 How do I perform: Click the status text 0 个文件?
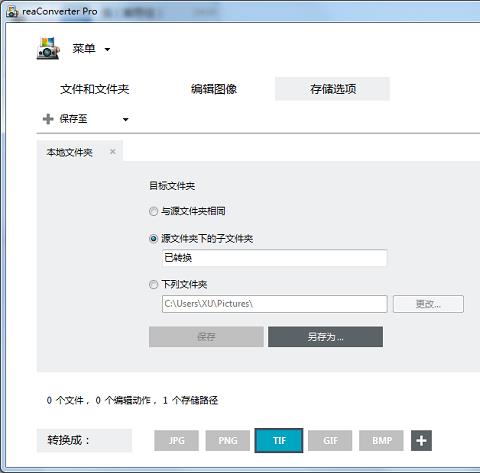click(x=65, y=400)
